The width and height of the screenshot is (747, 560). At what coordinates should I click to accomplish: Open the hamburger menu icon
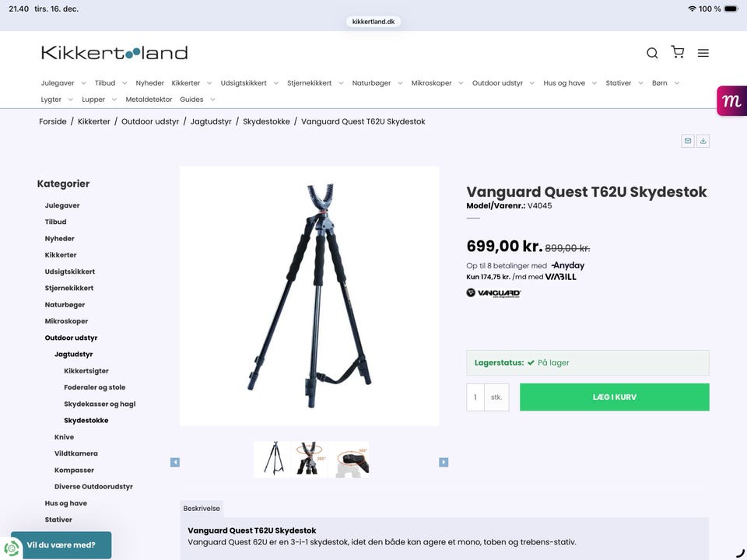703,53
